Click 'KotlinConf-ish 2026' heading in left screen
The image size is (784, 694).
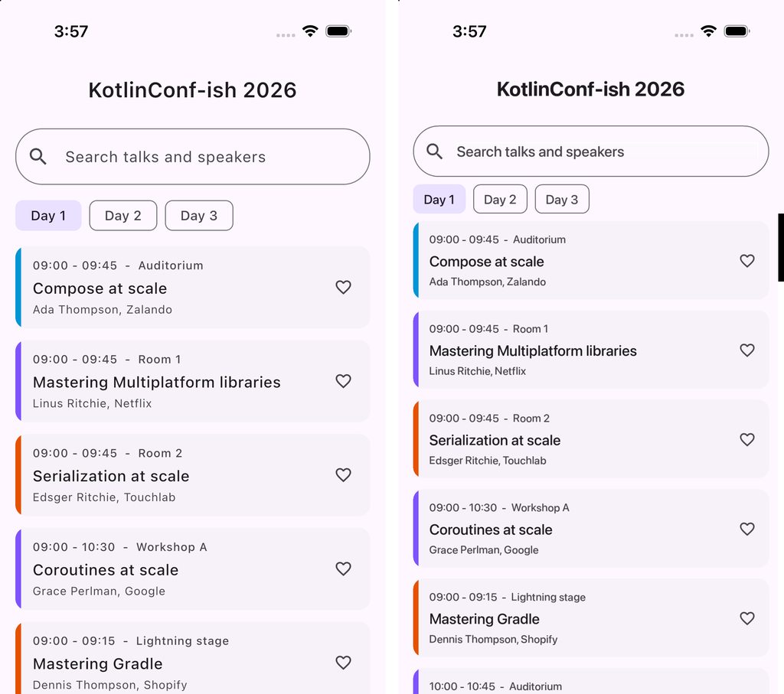(192, 90)
